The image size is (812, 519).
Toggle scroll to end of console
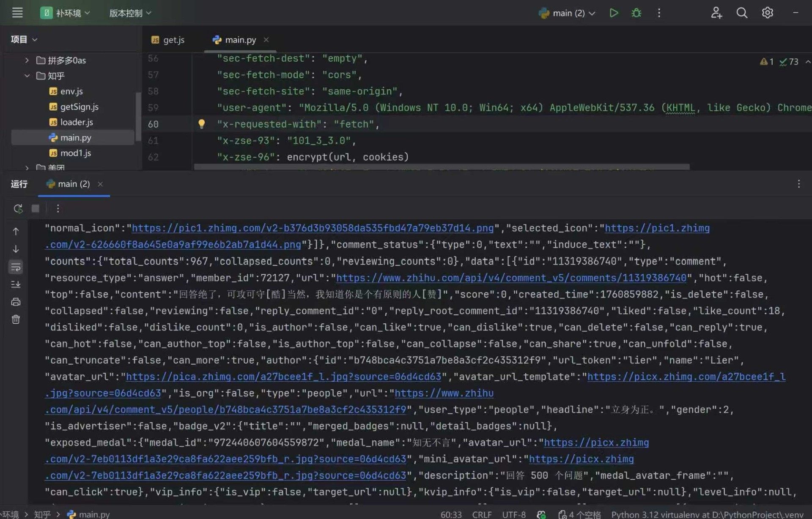click(16, 284)
